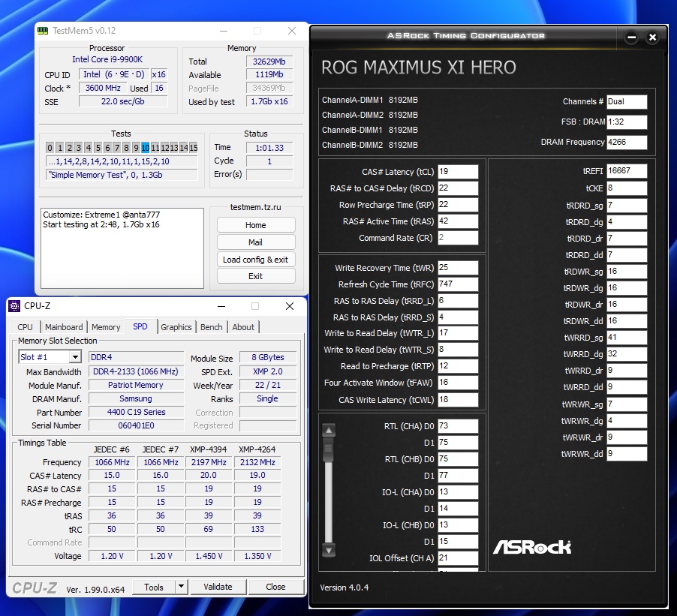This screenshot has height=616, width=677.
Task: Click the 'ChannelA-DIMM1 8192MB' line
Action: tap(369, 100)
